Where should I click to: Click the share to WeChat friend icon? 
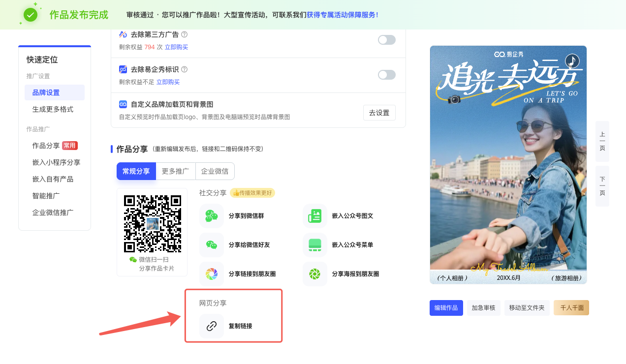(212, 245)
